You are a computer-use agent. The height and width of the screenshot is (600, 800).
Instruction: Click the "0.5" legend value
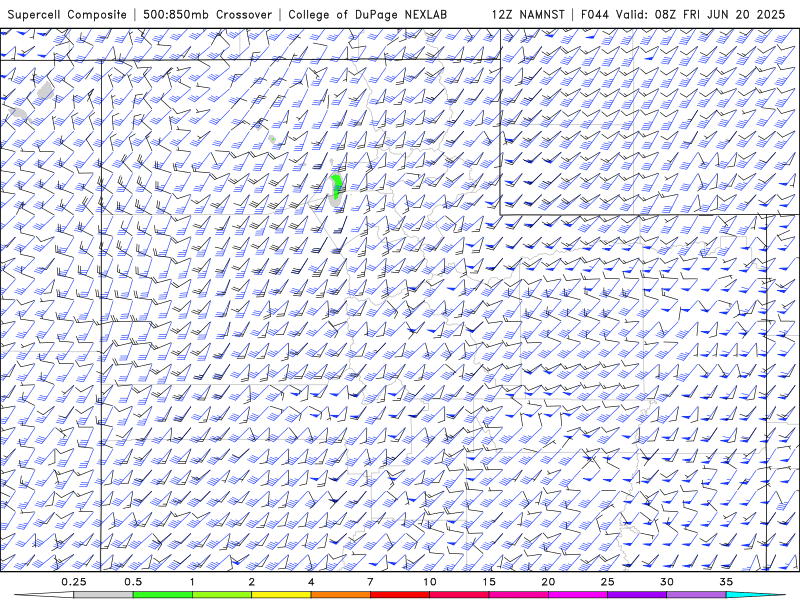[x=133, y=582]
